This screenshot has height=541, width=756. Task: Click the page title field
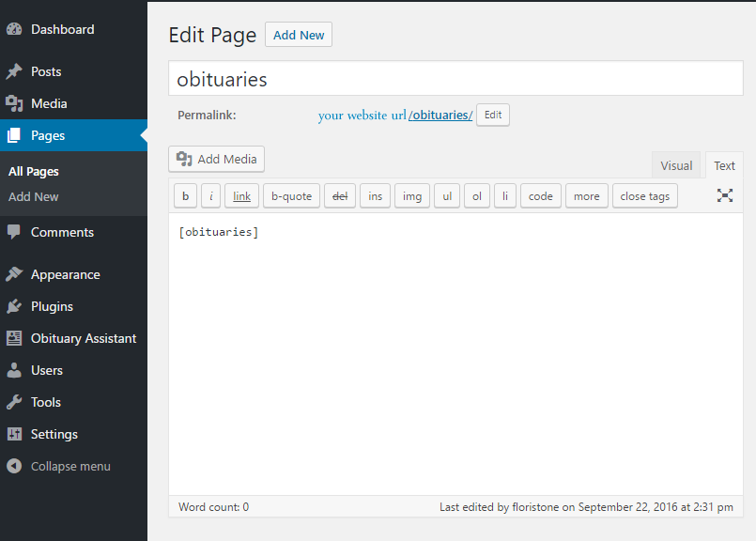455,80
